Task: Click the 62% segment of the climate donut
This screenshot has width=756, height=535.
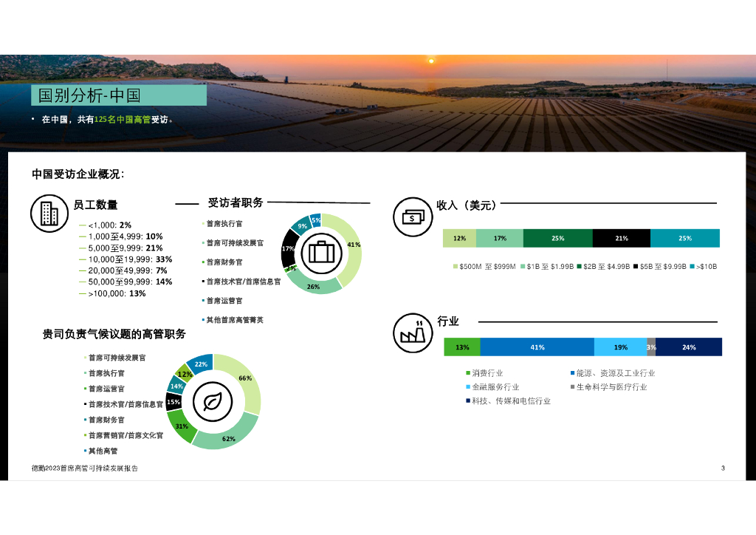Action: (x=227, y=436)
